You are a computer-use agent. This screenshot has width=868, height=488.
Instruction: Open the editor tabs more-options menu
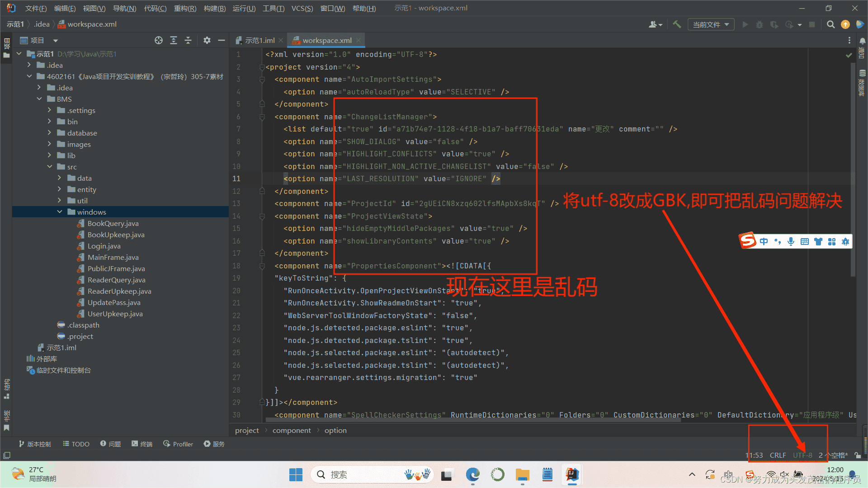pyautogui.click(x=849, y=40)
